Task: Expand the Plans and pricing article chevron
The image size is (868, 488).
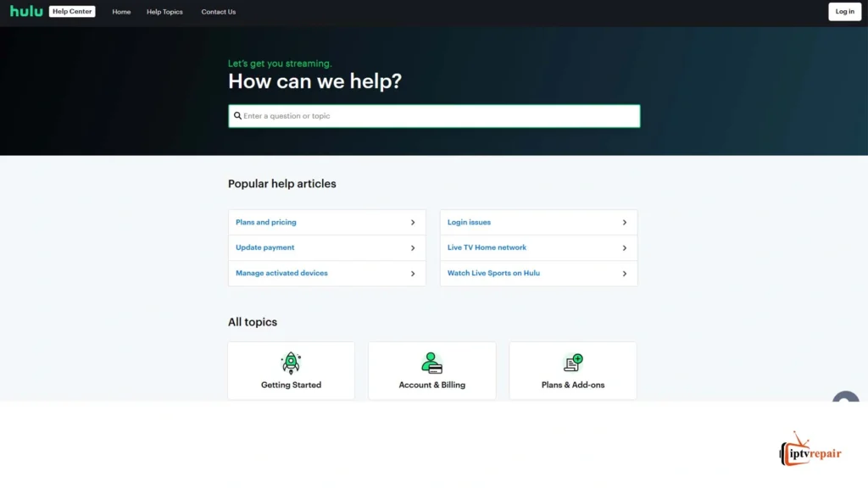Action: tap(413, 222)
